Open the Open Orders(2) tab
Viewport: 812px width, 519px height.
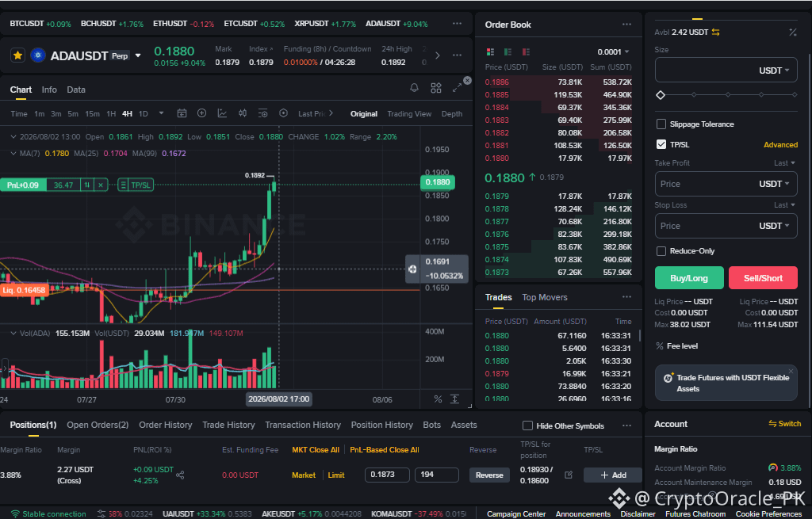(x=98, y=425)
